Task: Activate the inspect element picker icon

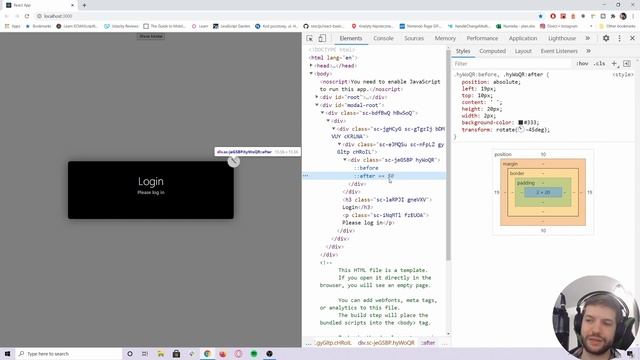Action: pos(310,38)
